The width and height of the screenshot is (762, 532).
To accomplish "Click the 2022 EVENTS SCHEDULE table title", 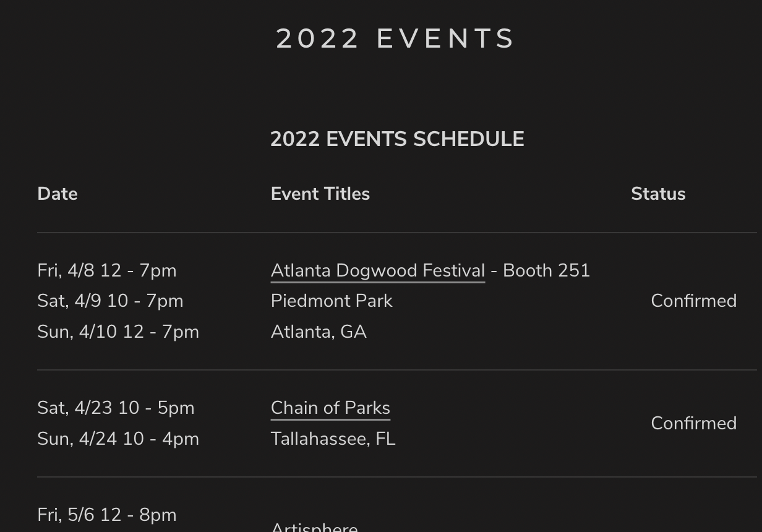I will tap(397, 139).
